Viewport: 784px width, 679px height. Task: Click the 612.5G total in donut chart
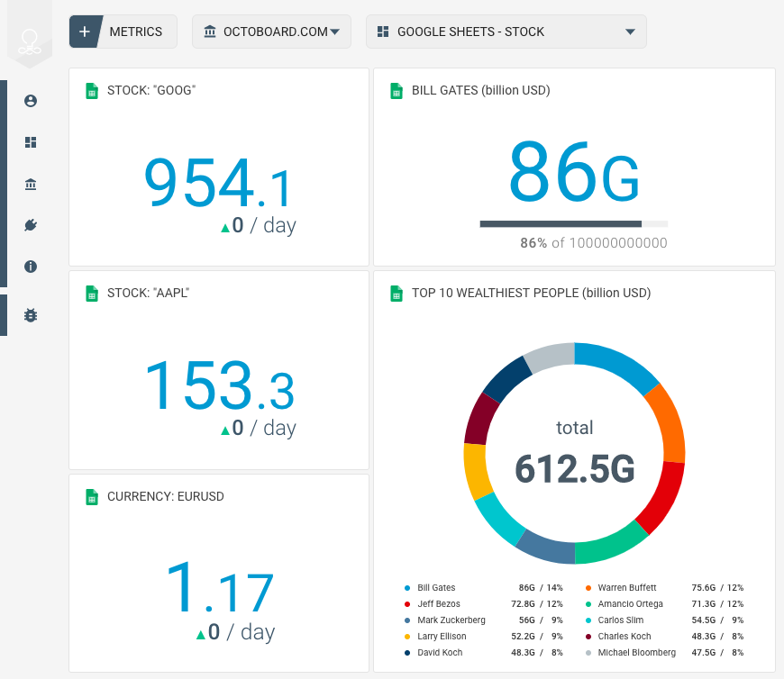point(575,468)
